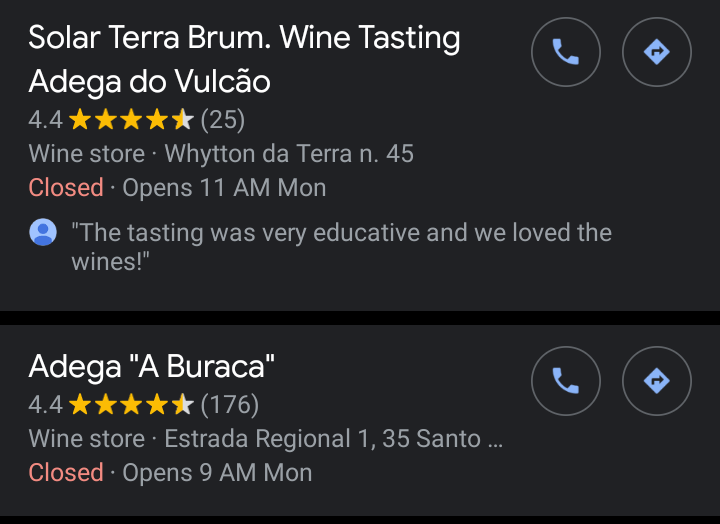Image resolution: width=720 pixels, height=524 pixels.
Task: Click the 4.4 rating number for Adega "A Buraca"
Action: [45, 405]
